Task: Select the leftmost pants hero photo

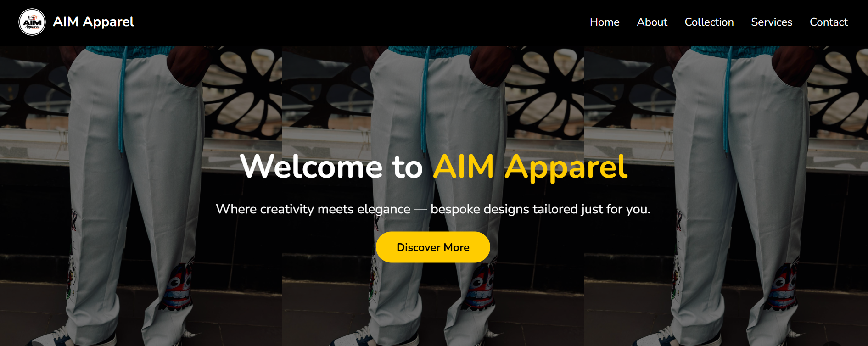Action: 140,196
